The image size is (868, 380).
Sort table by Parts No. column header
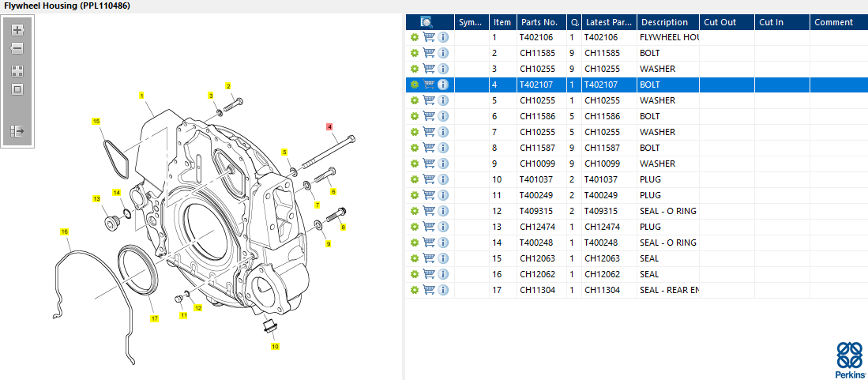coord(539,22)
